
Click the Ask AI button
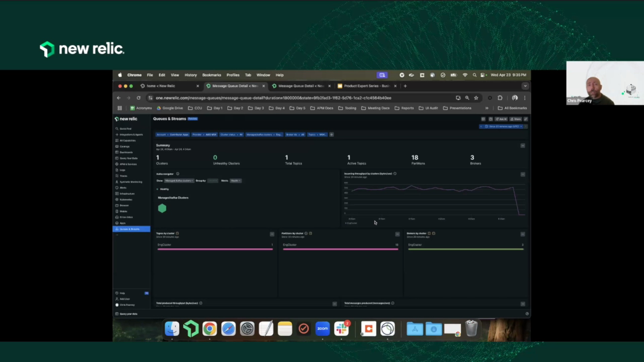pos(501,119)
